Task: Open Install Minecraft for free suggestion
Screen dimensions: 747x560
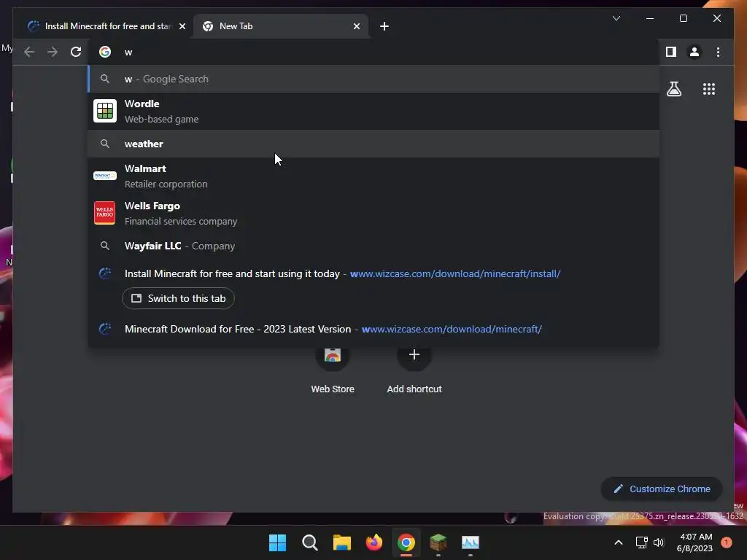Action: 373,274
